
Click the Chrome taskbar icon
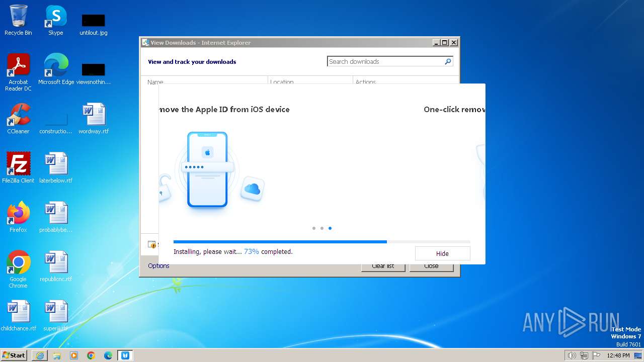point(91,355)
